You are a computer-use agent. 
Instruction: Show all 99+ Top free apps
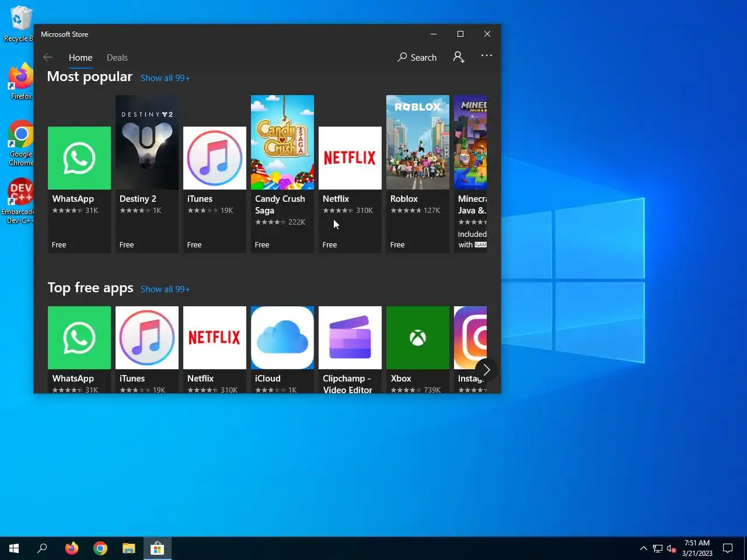pyautogui.click(x=165, y=289)
